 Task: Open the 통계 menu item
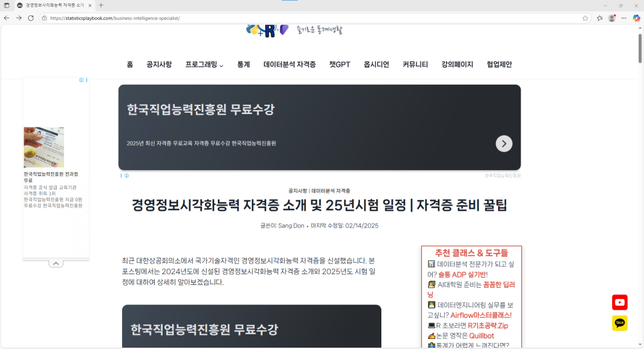243,65
